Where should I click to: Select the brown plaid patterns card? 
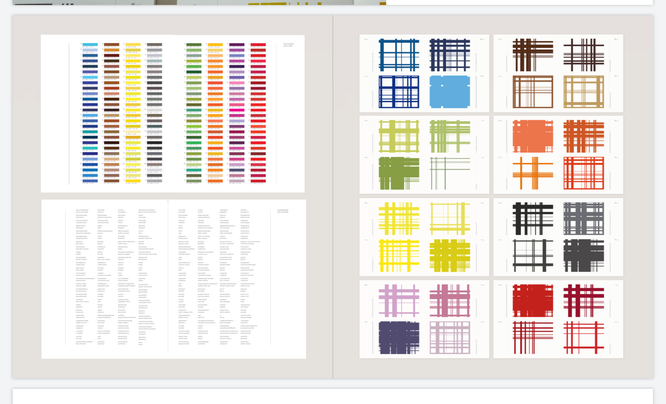click(x=558, y=73)
